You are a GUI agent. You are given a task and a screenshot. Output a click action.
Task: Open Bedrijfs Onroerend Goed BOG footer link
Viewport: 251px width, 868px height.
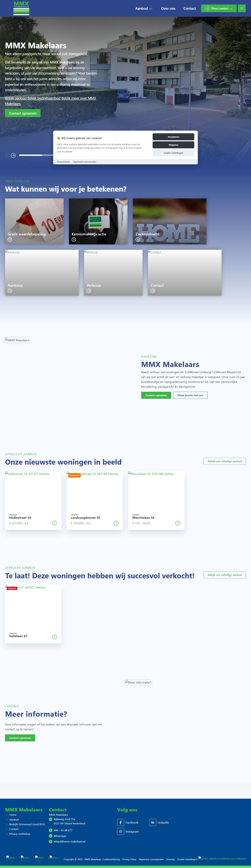[27, 824]
